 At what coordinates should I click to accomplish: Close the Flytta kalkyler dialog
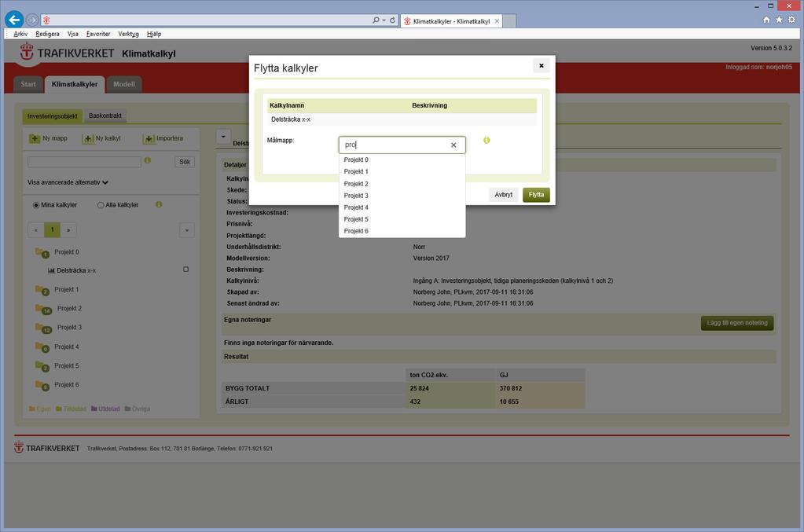[x=541, y=65]
